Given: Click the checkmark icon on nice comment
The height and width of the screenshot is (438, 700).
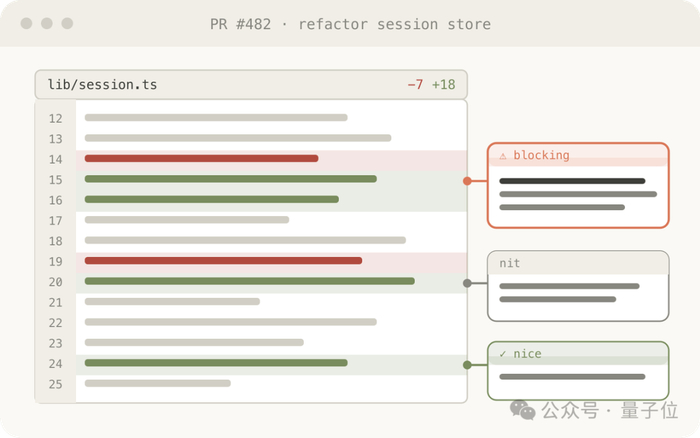Looking at the screenshot, I should tap(503, 354).
